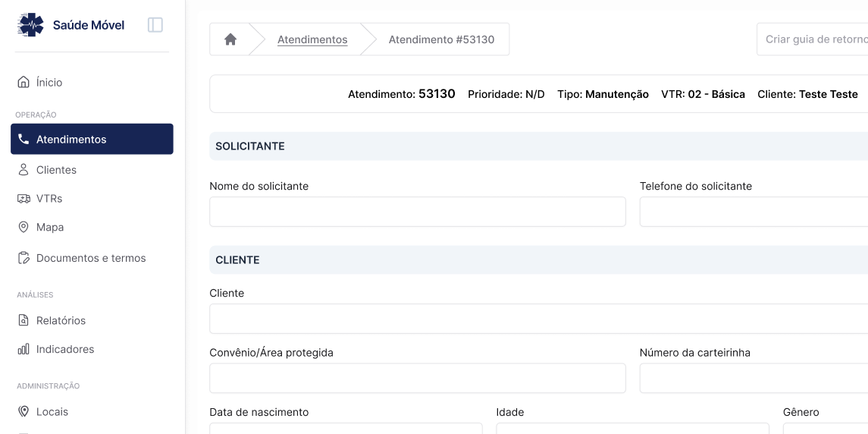
Task: Click the Prioridade: N/D text
Action: click(x=506, y=94)
